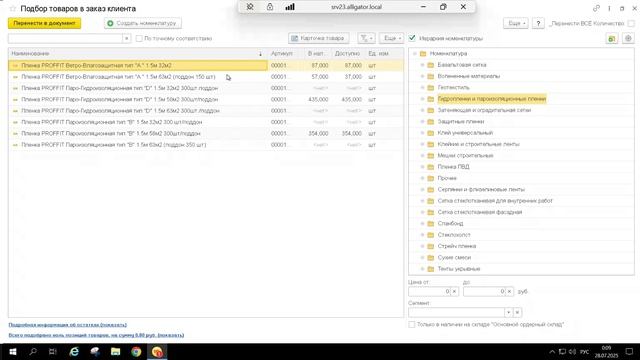Select row 'Пароизоляционная тип B 1.5м 50м2'
The width and height of the screenshot is (640, 360).
tap(206, 133)
